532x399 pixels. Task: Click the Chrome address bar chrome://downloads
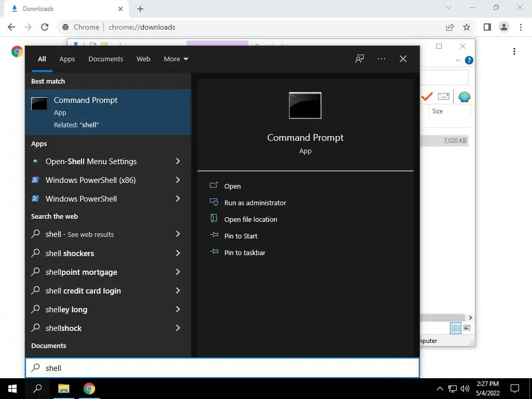click(142, 27)
